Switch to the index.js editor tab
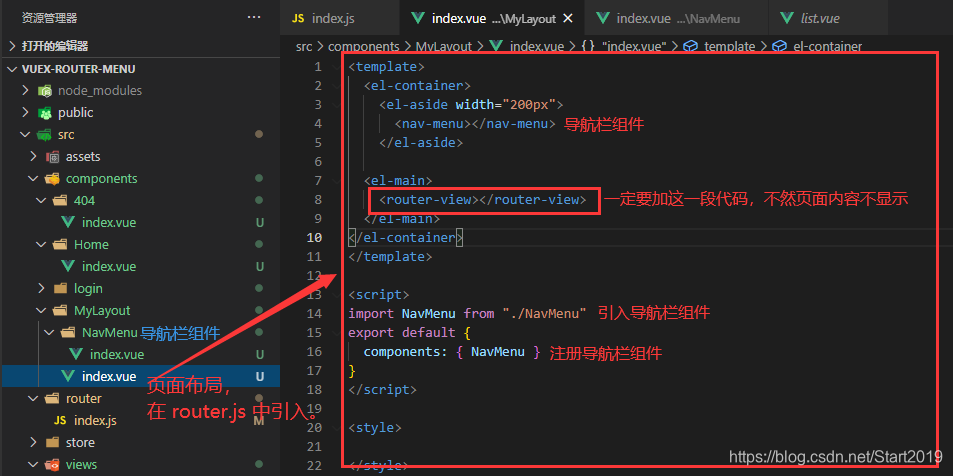The width and height of the screenshot is (953, 476). (339, 18)
